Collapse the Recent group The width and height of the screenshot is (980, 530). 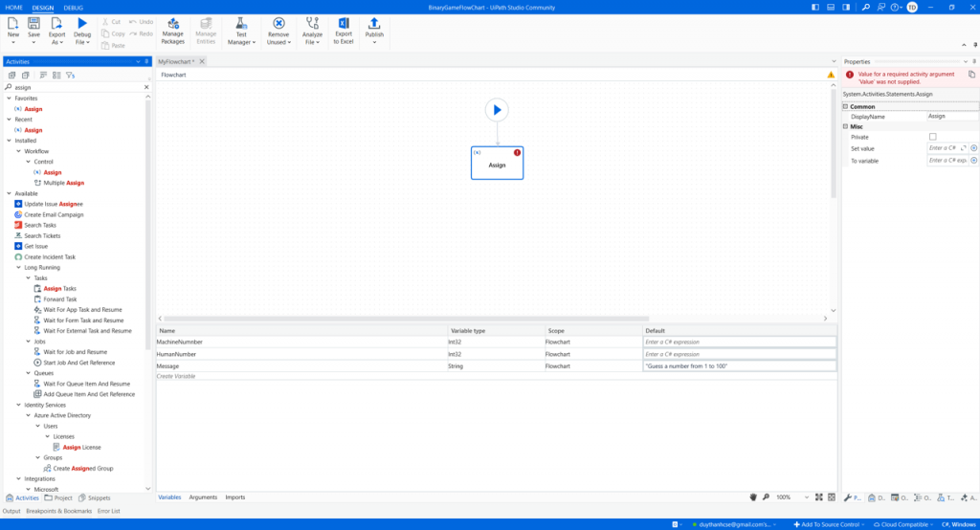(x=9, y=120)
